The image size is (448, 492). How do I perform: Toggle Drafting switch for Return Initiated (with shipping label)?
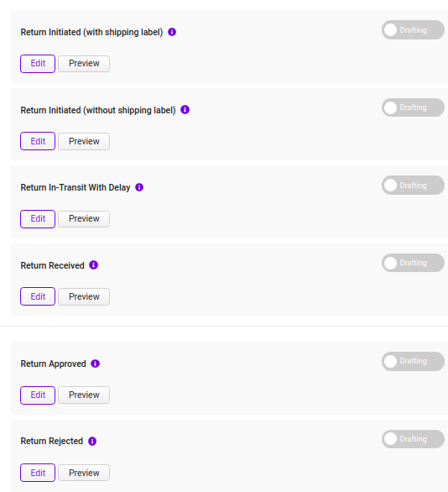tap(413, 30)
